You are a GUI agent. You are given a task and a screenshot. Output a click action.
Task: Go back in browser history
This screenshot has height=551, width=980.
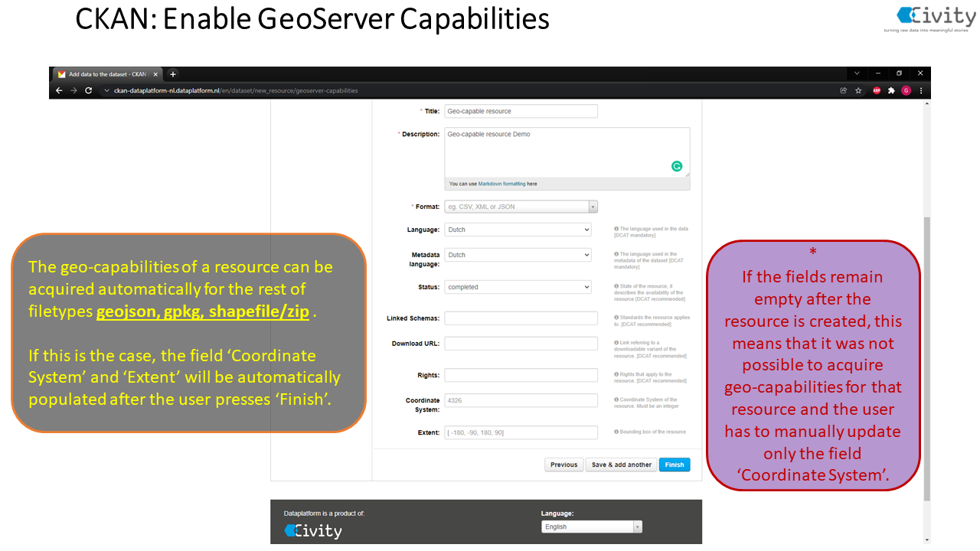pos(59,90)
